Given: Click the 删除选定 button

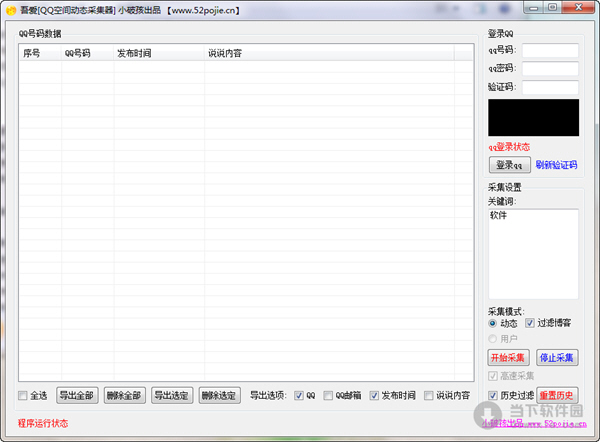Looking at the screenshot, I should [x=219, y=395].
